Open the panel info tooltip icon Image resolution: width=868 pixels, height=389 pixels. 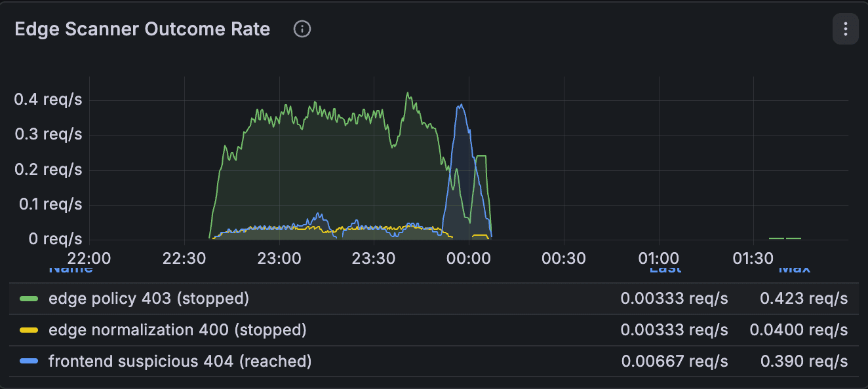click(302, 29)
